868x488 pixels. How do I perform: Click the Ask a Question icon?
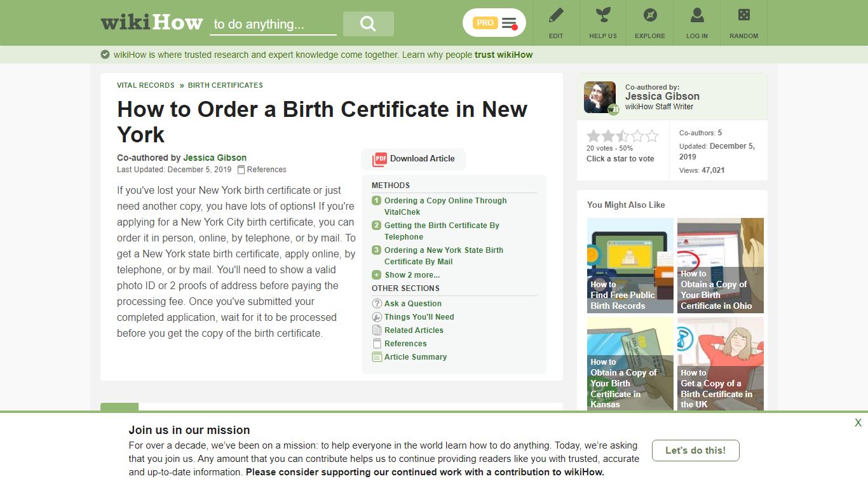[x=377, y=304]
